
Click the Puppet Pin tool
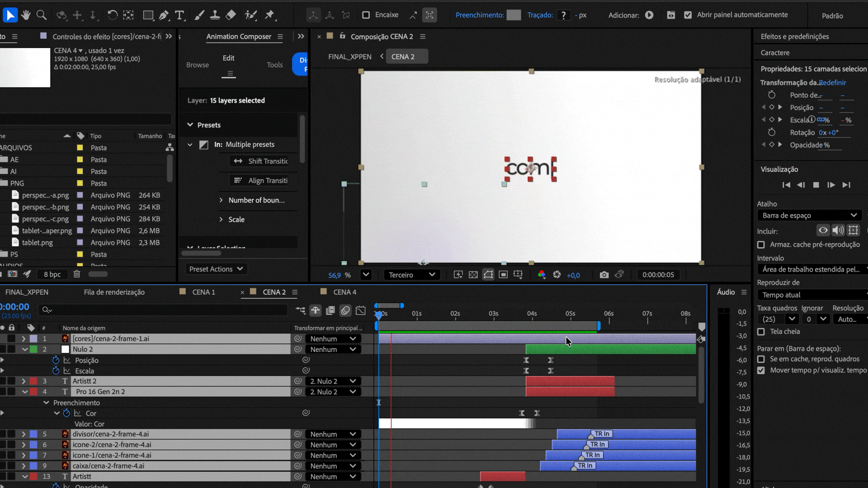270,15
